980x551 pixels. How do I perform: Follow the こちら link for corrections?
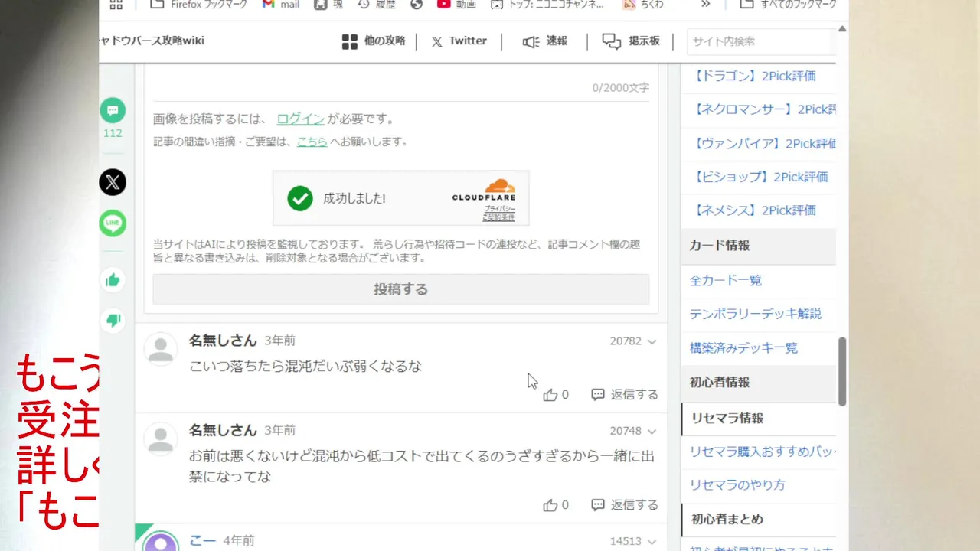click(x=312, y=142)
